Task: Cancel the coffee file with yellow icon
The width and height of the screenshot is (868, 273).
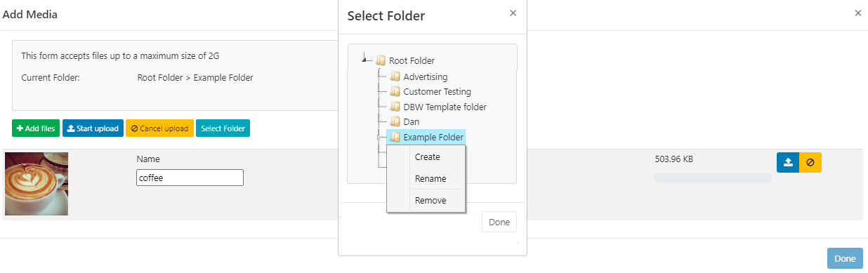Action: [x=810, y=162]
